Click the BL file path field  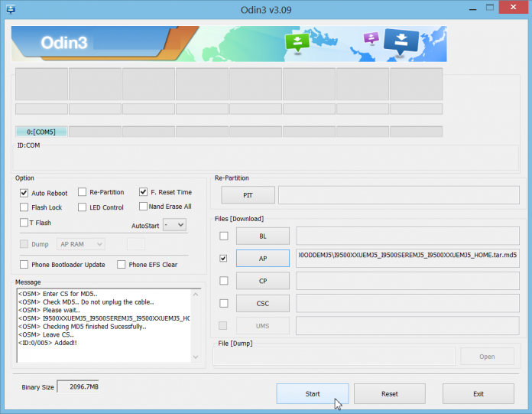(x=407, y=236)
